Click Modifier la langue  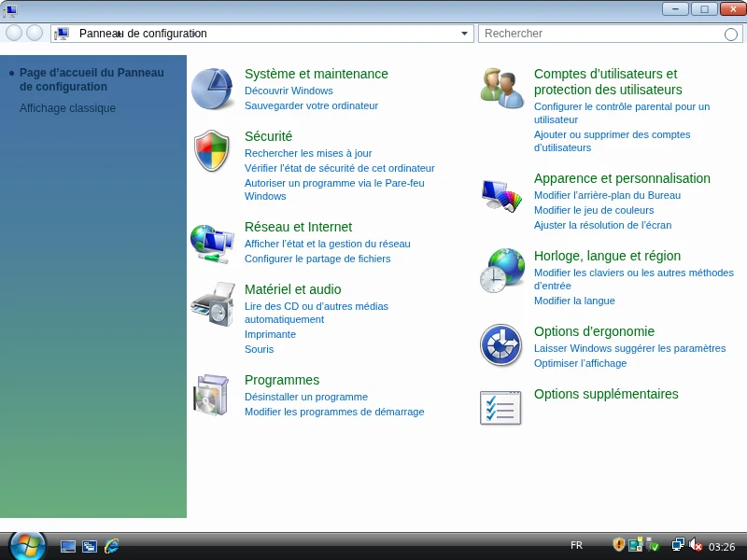coord(574,301)
